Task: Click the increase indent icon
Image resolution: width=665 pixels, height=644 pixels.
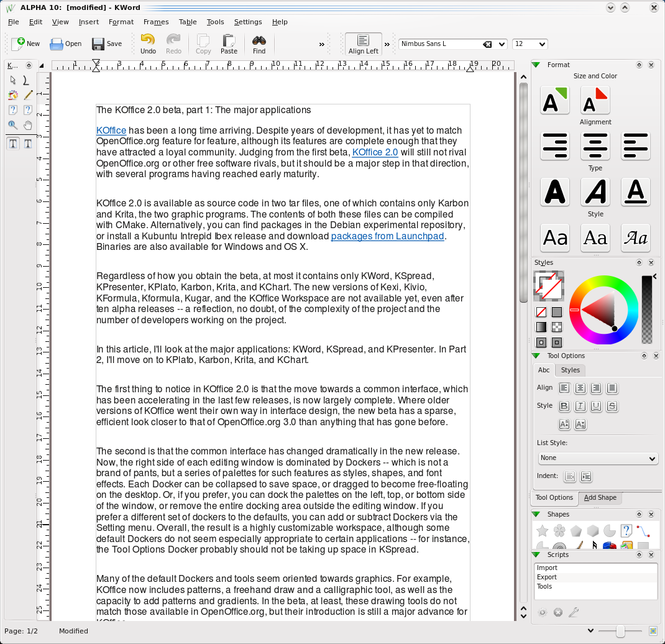Action: (585, 477)
